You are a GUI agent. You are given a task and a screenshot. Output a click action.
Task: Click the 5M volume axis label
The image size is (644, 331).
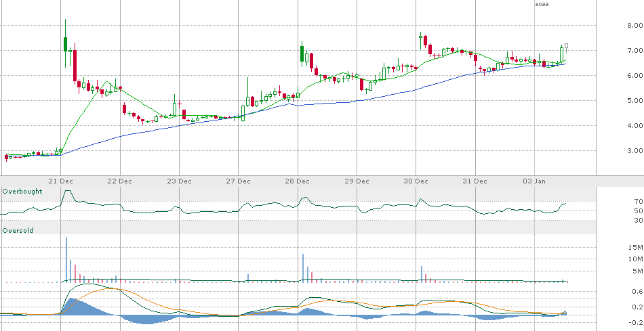click(x=637, y=271)
